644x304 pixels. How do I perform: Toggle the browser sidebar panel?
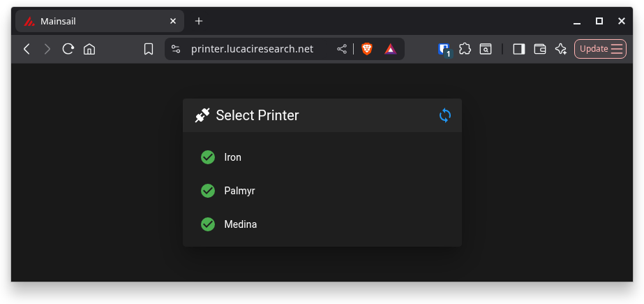[x=519, y=50]
